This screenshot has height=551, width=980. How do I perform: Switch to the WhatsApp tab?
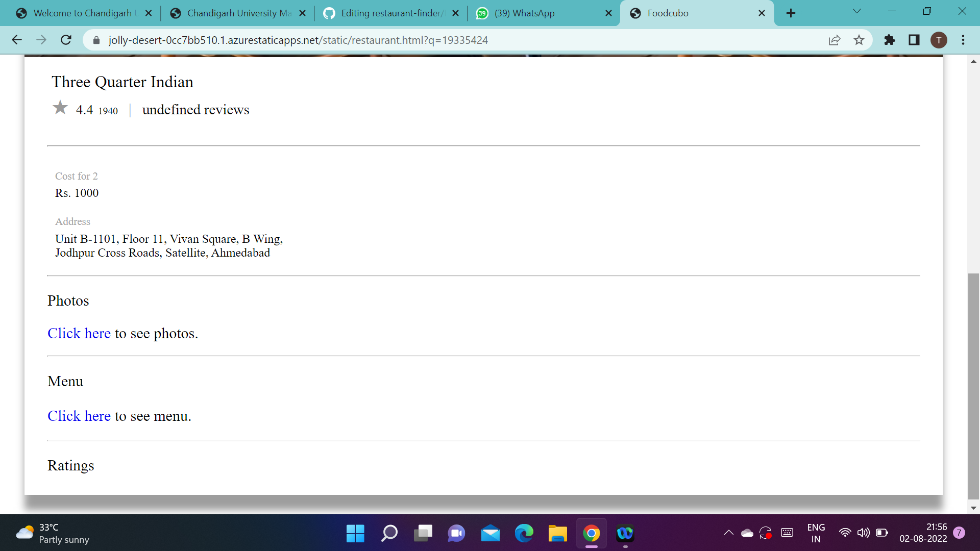point(524,13)
